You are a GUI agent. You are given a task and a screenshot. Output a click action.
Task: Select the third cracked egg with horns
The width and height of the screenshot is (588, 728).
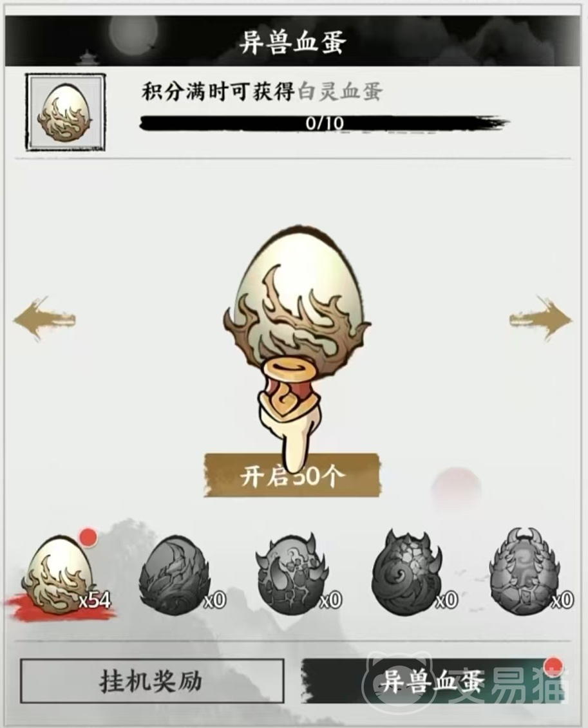coord(292,575)
